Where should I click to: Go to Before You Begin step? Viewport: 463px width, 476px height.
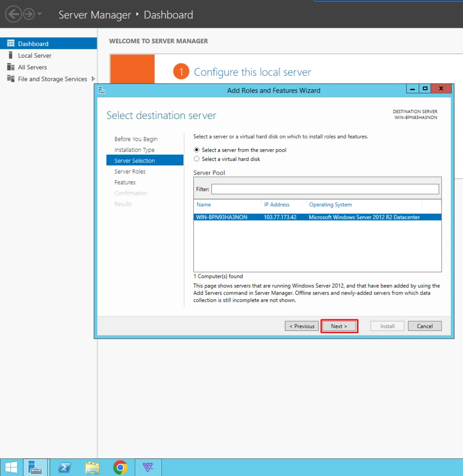point(136,139)
